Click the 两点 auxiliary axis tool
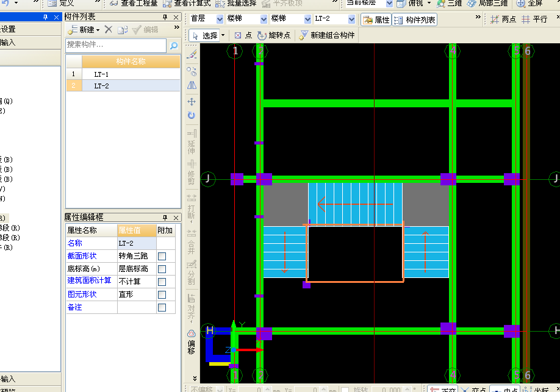560x392 pixels. coord(503,20)
